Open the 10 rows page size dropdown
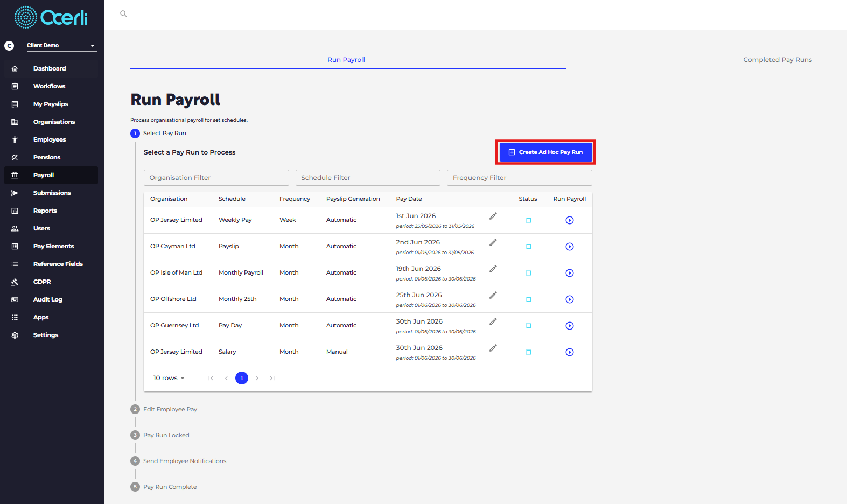This screenshot has width=847, height=504. tap(169, 378)
